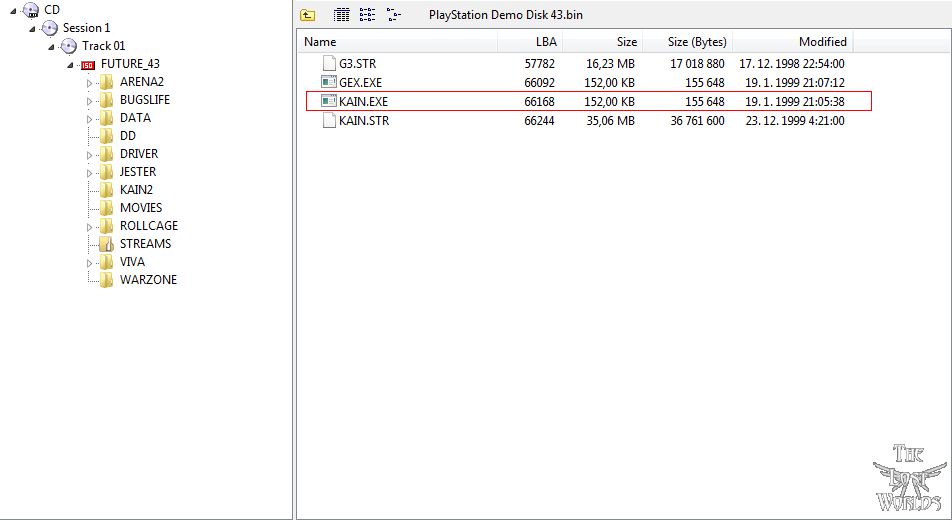This screenshot has width=952, height=520.
Task: Click the DRIVER folder icon
Action: tap(106, 154)
